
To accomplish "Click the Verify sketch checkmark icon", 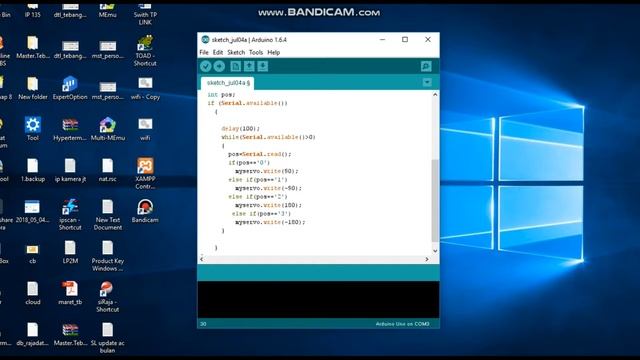I will [x=206, y=66].
